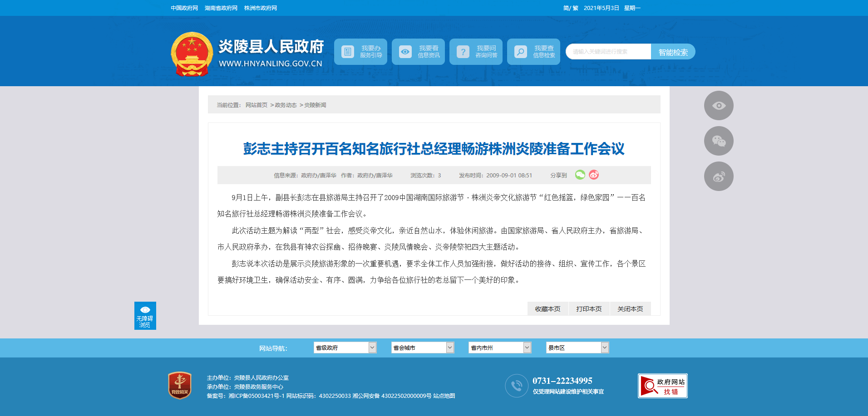This screenshot has width=868, height=416.
Task: Expand the 省会城市 dropdown
Action: tap(422, 347)
